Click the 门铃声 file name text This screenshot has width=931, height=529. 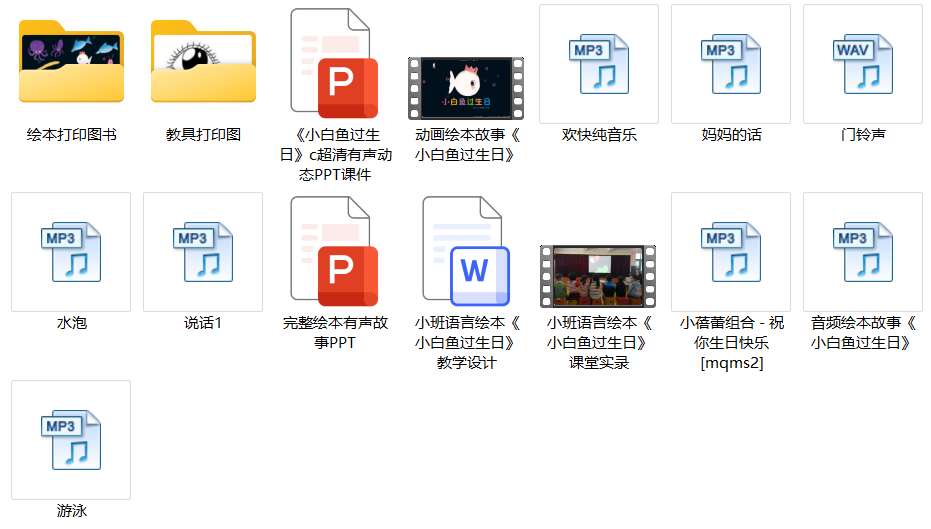coord(863,135)
